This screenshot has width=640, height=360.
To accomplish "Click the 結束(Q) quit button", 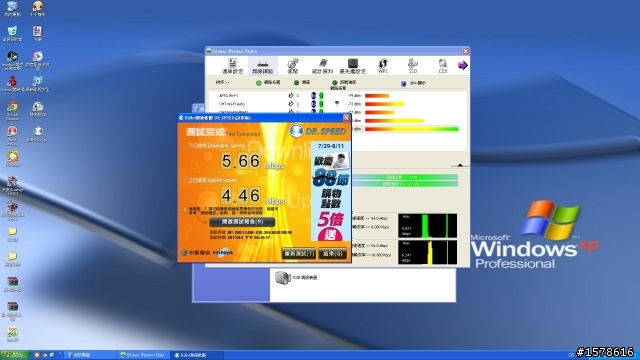I will (332, 254).
